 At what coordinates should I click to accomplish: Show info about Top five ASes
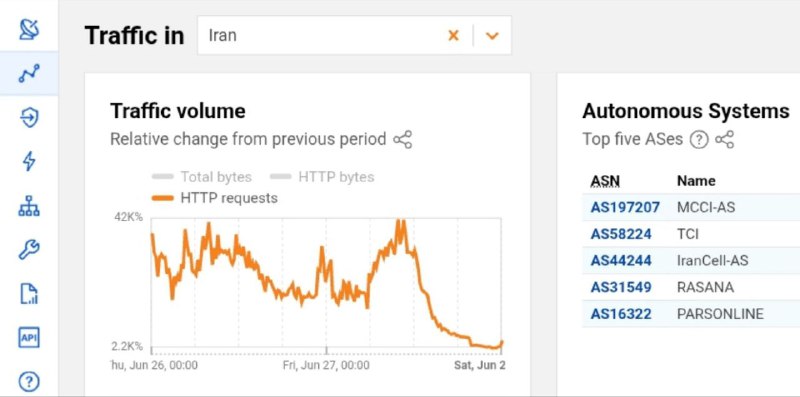coord(699,139)
